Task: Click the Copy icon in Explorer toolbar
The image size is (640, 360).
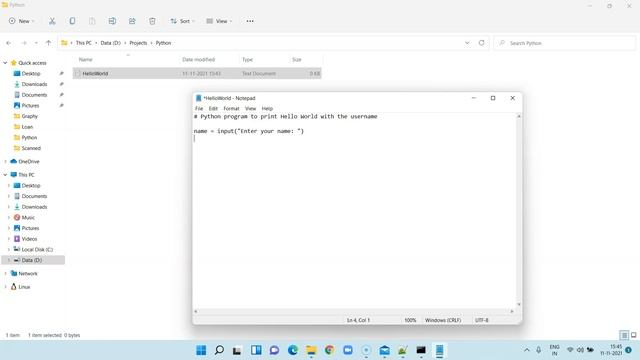Action: (72, 21)
